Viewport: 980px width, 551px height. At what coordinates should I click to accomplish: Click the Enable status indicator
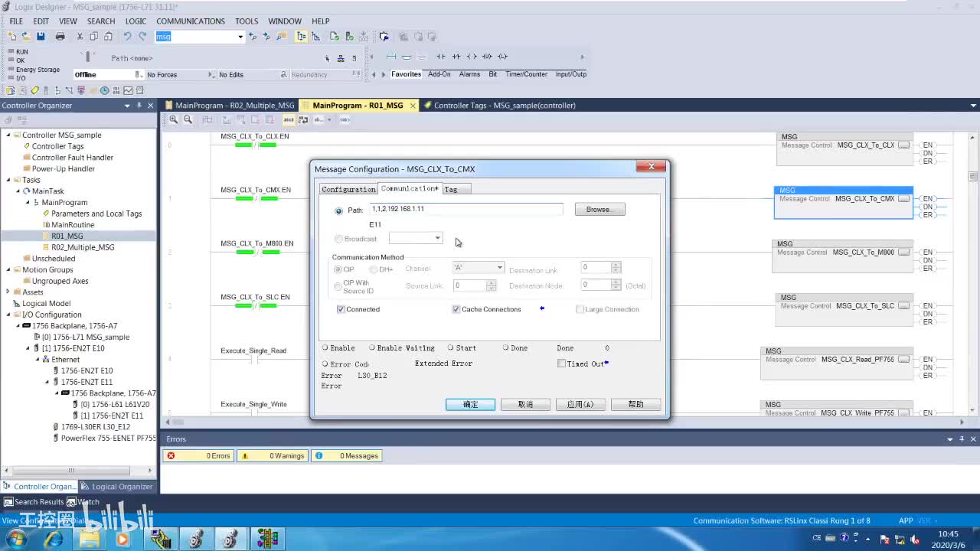[325, 347]
